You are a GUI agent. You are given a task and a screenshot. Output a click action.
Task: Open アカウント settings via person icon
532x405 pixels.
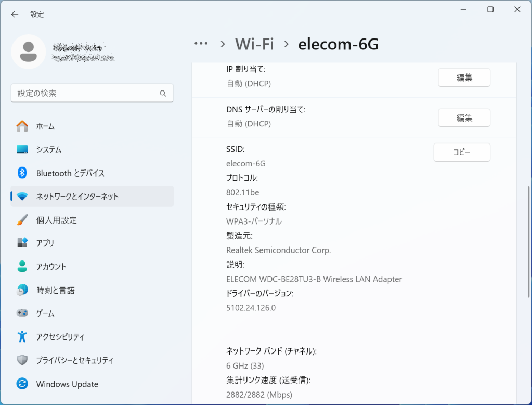click(x=21, y=266)
